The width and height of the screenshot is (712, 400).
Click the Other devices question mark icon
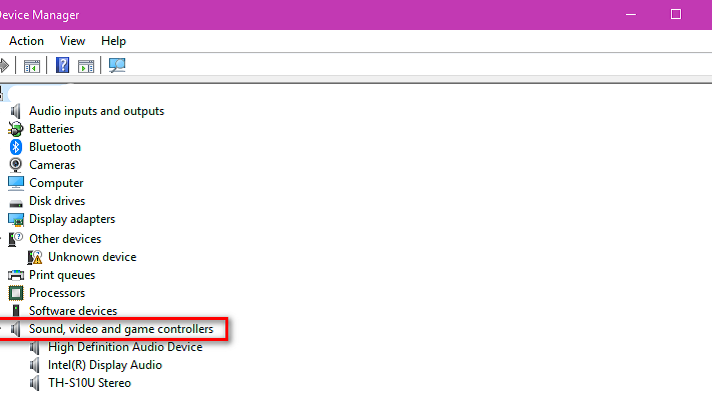pos(15,239)
